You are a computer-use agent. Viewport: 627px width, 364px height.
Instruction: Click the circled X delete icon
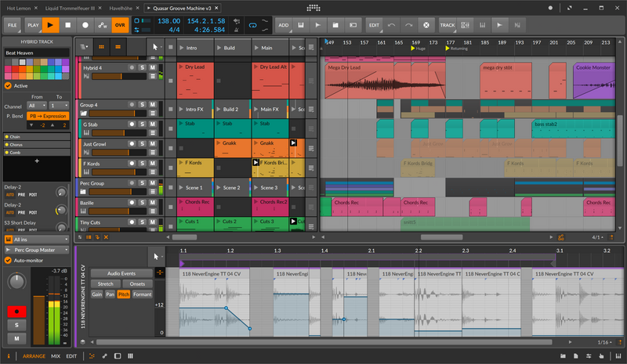[x=426, y=25]
